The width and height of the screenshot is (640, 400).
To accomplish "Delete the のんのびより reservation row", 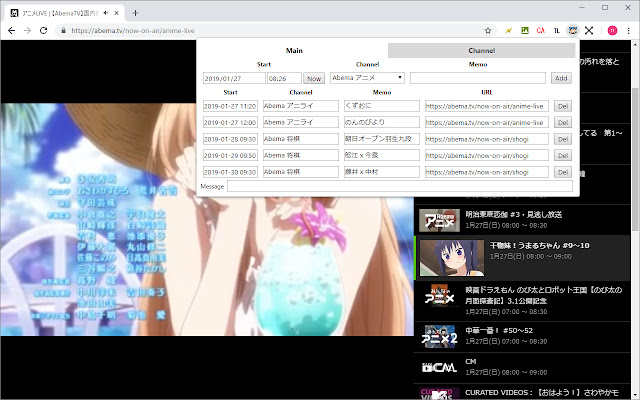I will coord(563,122).
